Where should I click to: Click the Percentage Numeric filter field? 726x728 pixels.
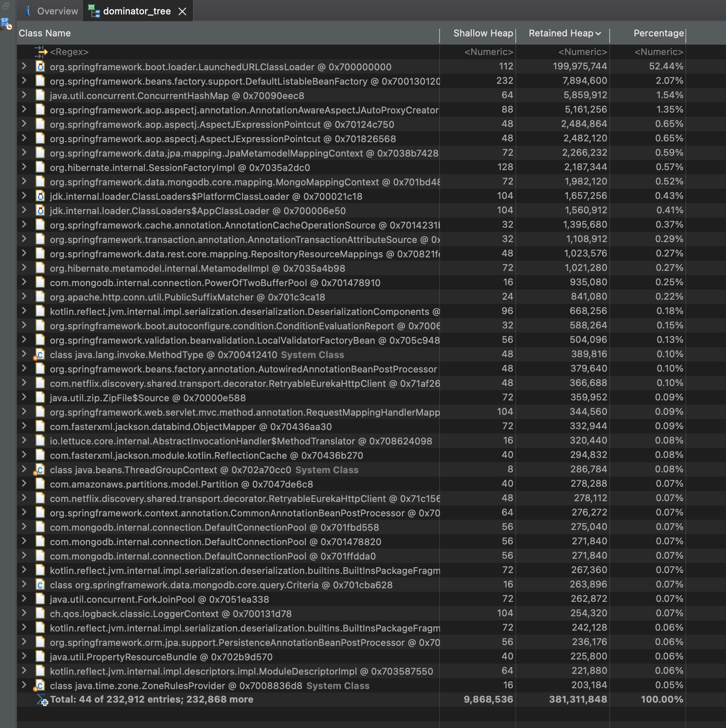(x=659, y=52)
